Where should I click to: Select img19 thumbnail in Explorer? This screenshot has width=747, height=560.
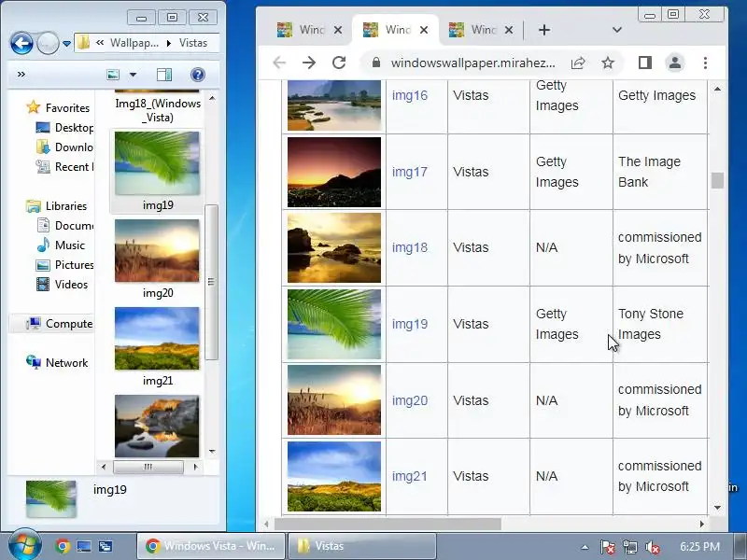(157, 163)
